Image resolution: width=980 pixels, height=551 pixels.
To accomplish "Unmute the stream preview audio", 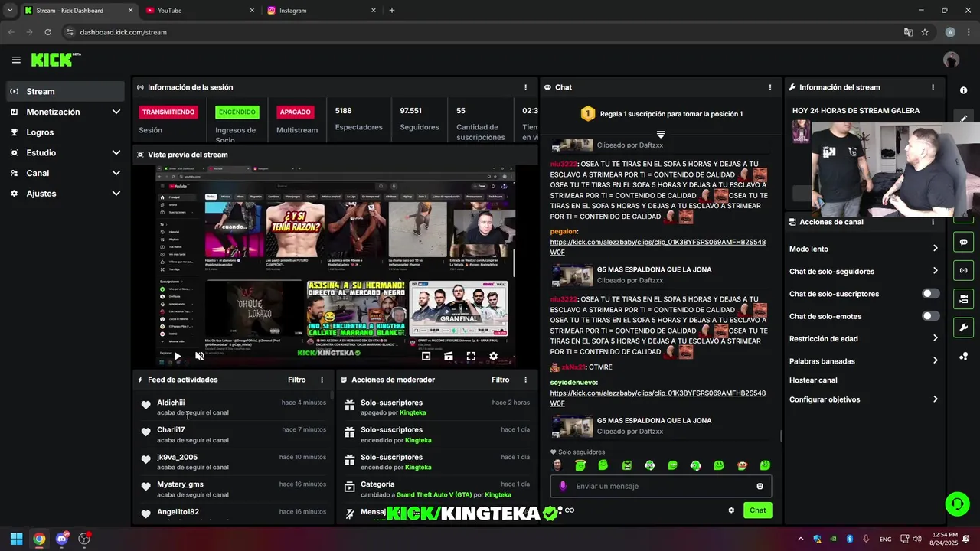I will tap(200, 356).
